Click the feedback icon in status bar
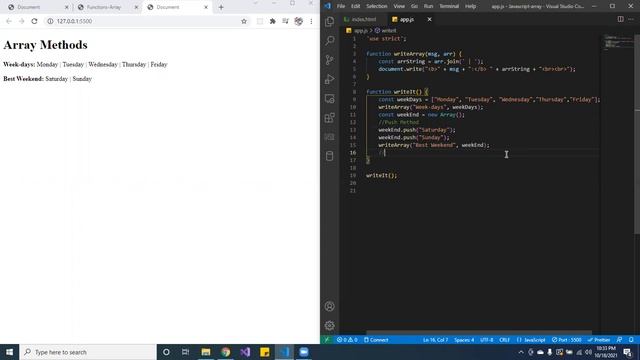 (620, 340)
